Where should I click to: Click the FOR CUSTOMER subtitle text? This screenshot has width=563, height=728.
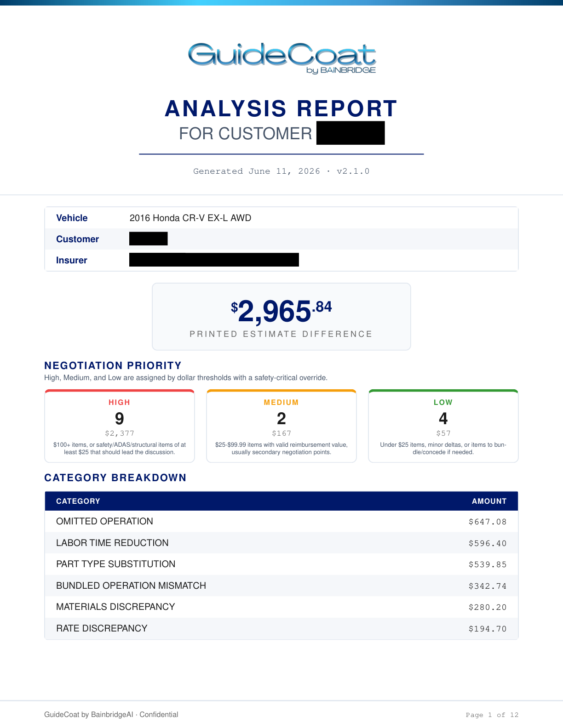(x=246, y=134)
